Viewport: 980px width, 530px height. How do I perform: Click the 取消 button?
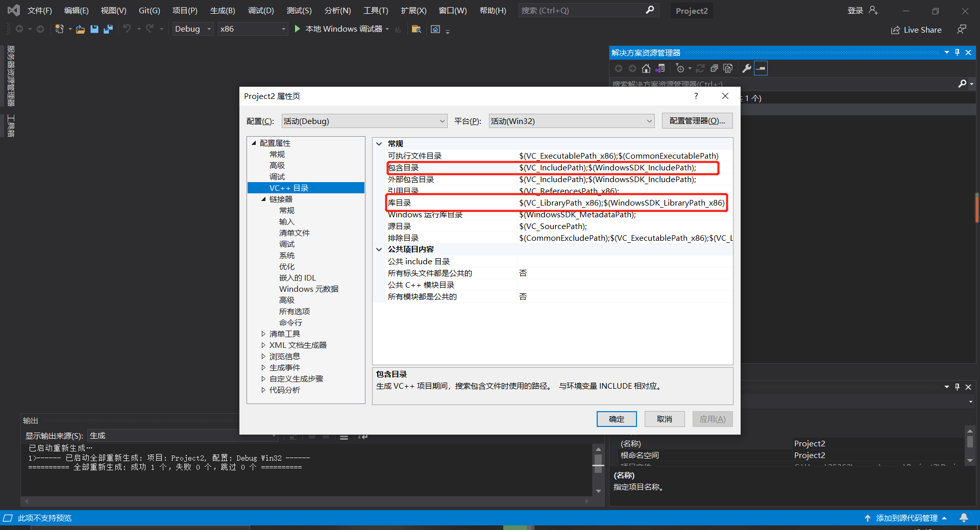tap(665, 419)
